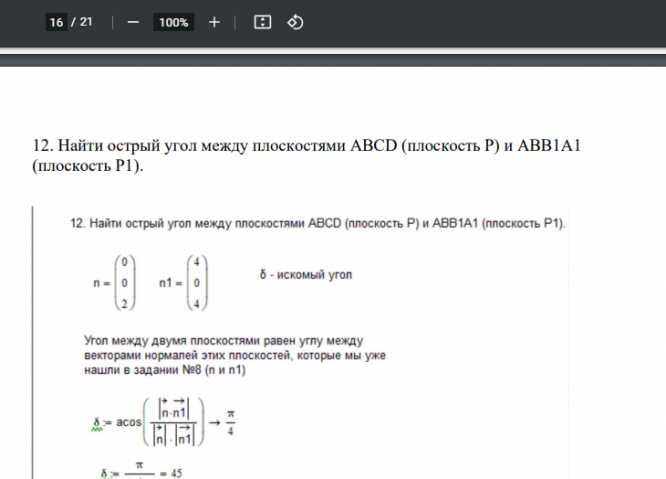
Task: Rotate the document counterclockwise
Action: (295, 22)
